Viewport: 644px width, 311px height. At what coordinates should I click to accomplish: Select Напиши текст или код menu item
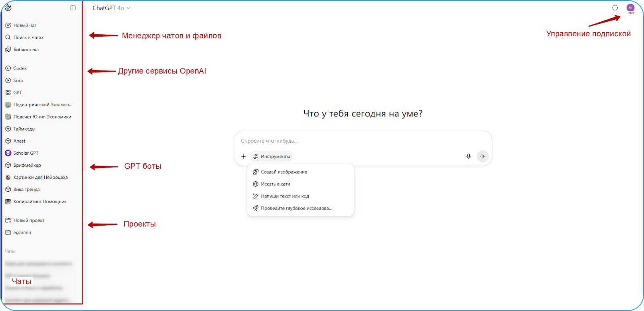(301, 196)
